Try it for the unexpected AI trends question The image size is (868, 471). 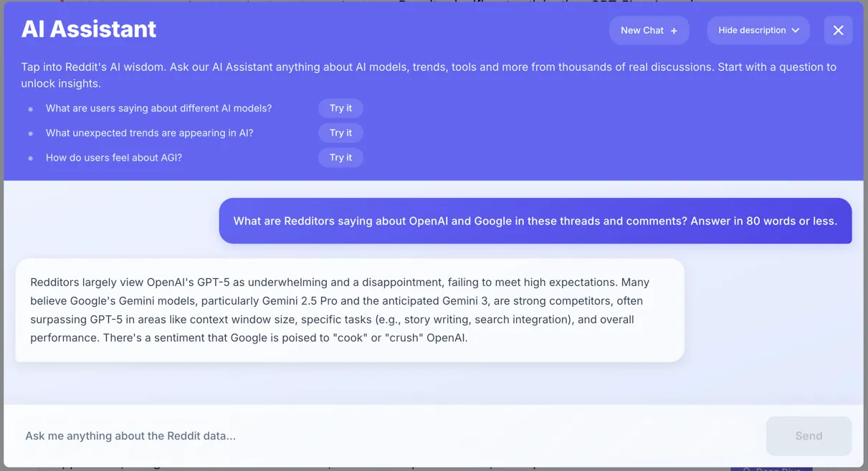(x=340, y=133)
